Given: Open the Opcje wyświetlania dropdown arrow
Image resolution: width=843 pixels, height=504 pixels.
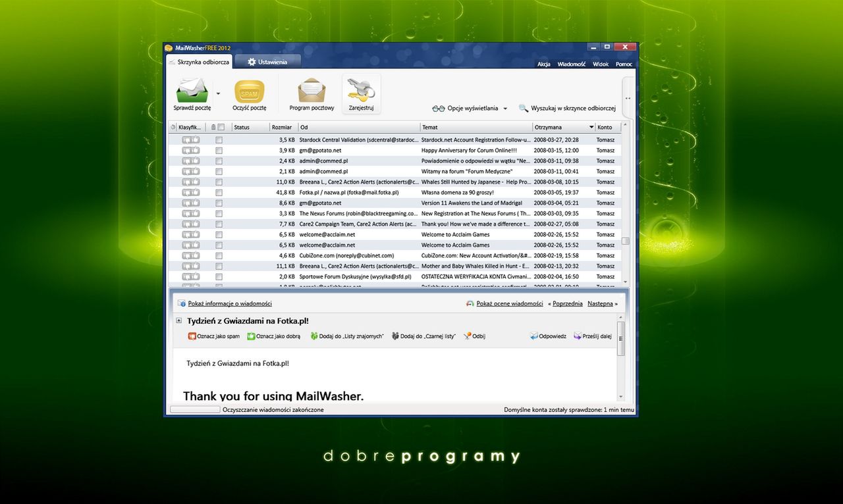Looking at the screenshot, I should point(505,109).
